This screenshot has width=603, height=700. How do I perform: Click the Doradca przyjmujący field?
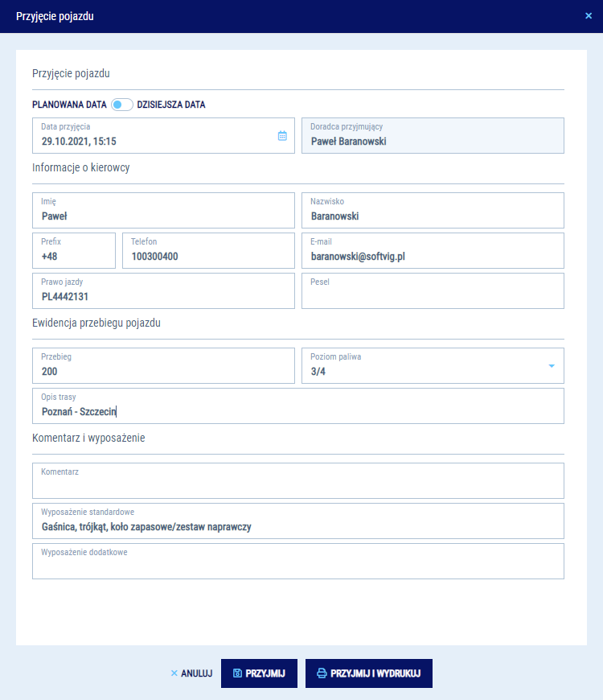(x=433, y=136)
